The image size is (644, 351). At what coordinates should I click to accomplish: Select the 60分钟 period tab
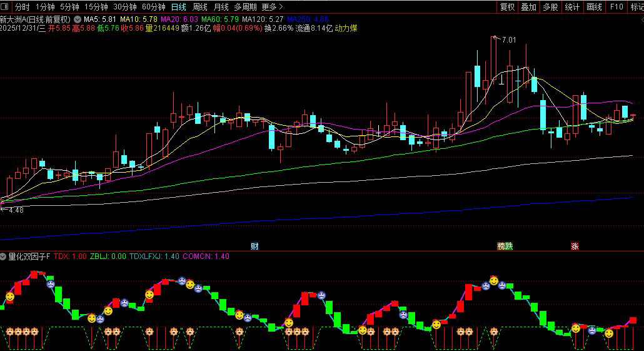(x=154, y=7)
